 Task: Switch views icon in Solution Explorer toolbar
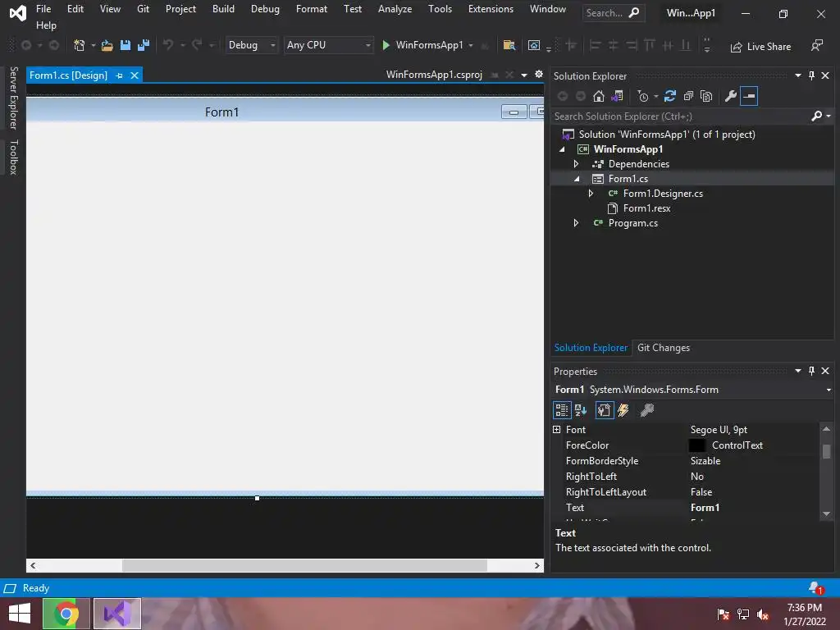click(617, 97)
